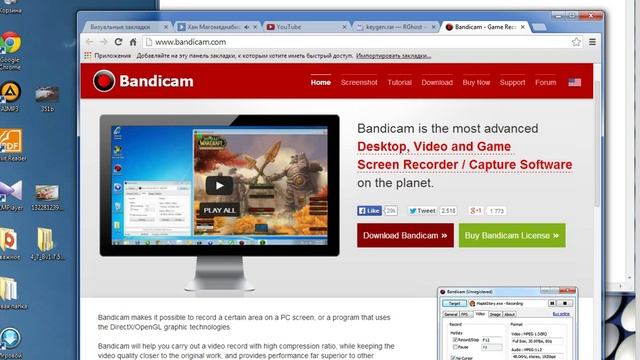Open the Приложения apps shortcut
Viewport: 640px width, 360px height.
pyautogui.click(x=107, y=56)
